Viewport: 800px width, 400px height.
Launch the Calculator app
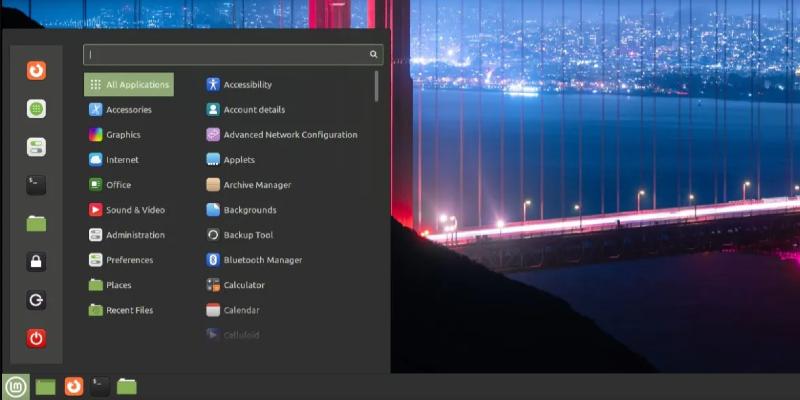pyautogui.click(x=243, y=285)
